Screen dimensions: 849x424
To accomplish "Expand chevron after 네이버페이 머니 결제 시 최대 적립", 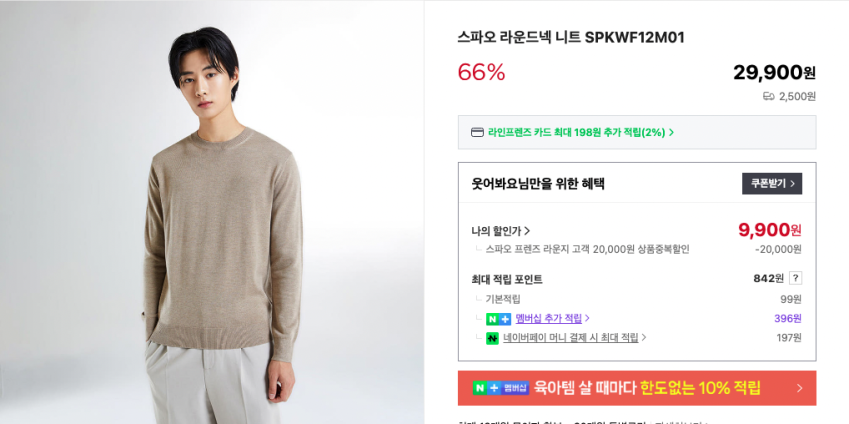I will [644, 337].
